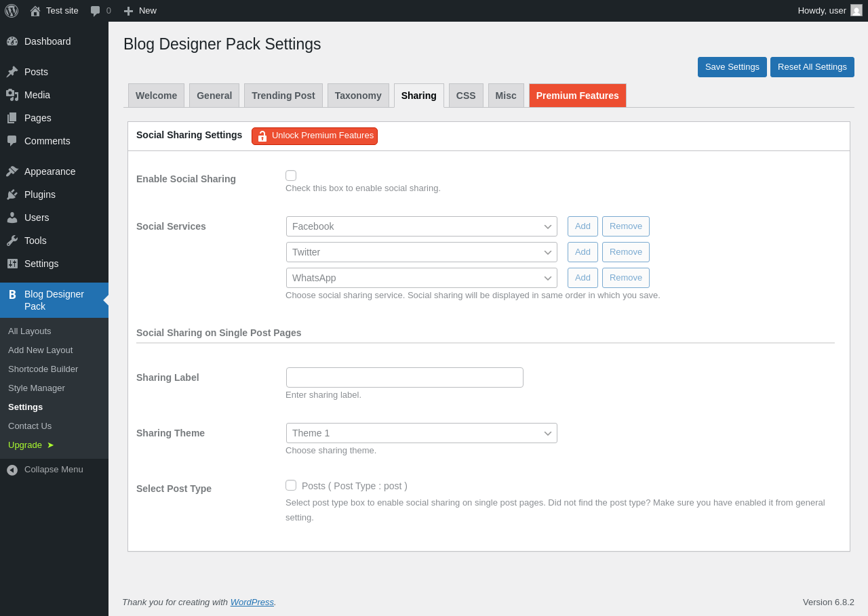Viewport: 868px width, 616px height.
Task: Open the Misc tab
Action: pos(506,96)
